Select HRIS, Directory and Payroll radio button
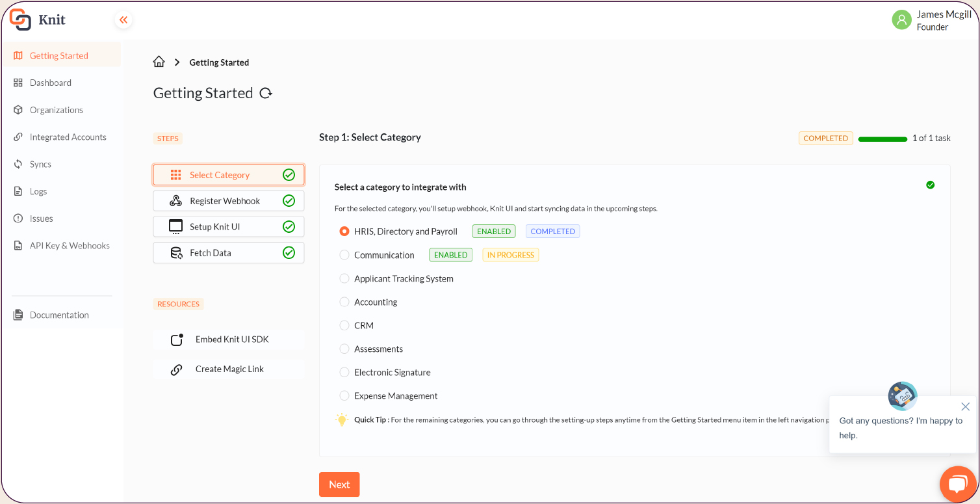Viewport: 980px width, 504px height. pyautogui.click(x=344, y=232)
